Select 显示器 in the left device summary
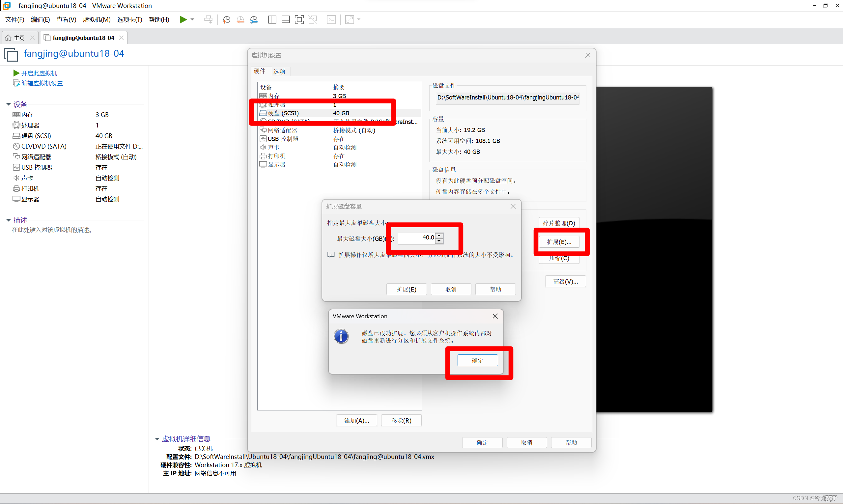The width and height of the screenshot is (843, 504). pos(77,199)
